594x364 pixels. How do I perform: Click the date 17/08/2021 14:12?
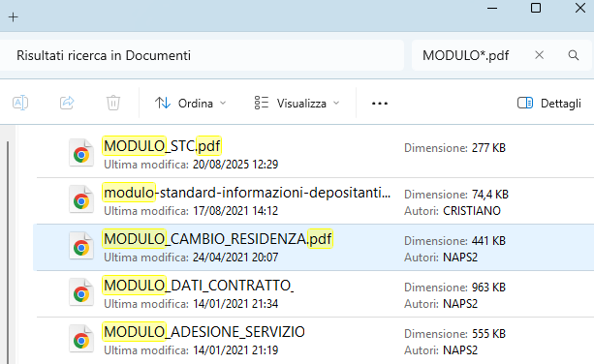[x=235, y=211]
